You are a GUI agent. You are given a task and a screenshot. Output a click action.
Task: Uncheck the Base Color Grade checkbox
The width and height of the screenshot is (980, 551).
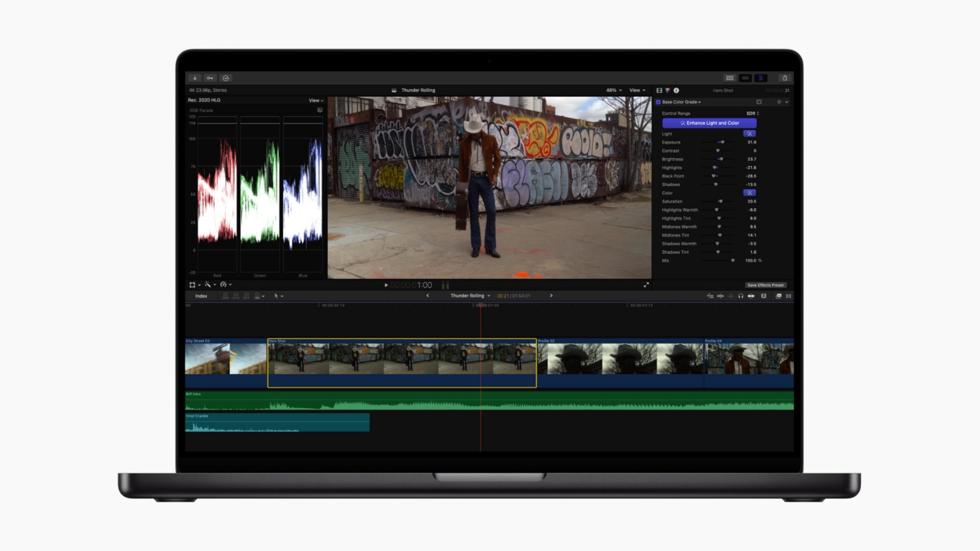pyautogui.click(x=658, y=102)
